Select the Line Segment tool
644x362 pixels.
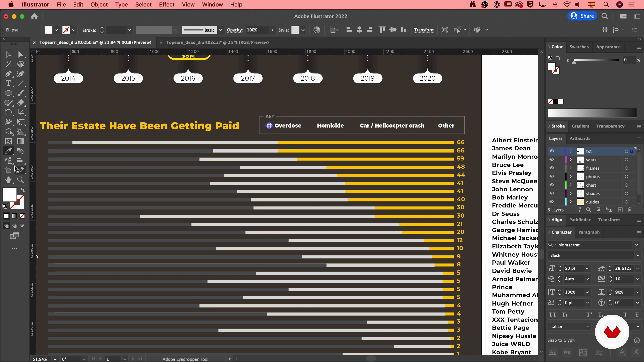point(20,83)
